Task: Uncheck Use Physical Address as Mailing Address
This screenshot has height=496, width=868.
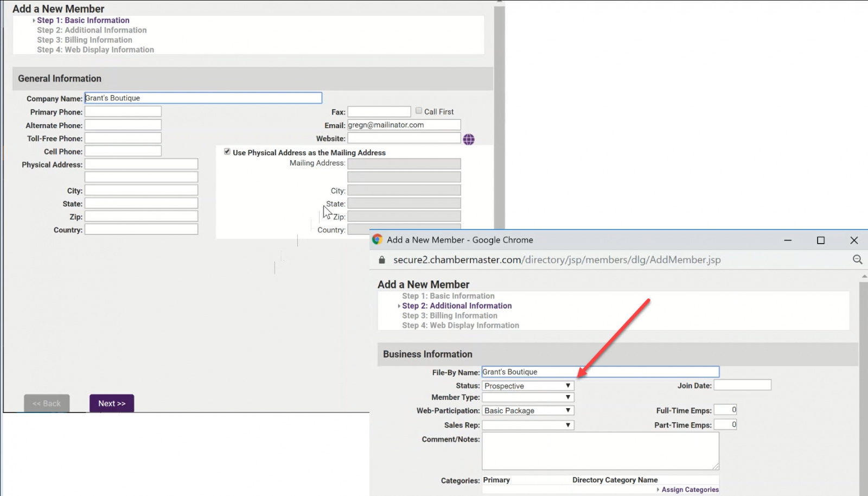Action: tap(227, 152)
